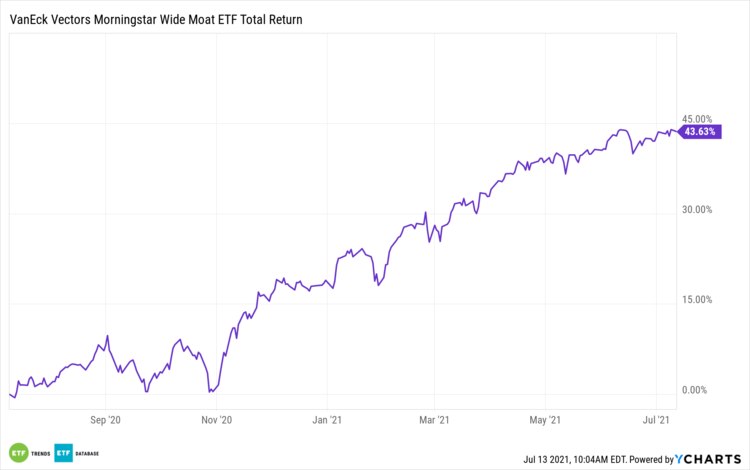This screenshot has width=750, height=470.
Task: Click the purple line's end point near 43.63%
Action: click(x=676, y=131)
